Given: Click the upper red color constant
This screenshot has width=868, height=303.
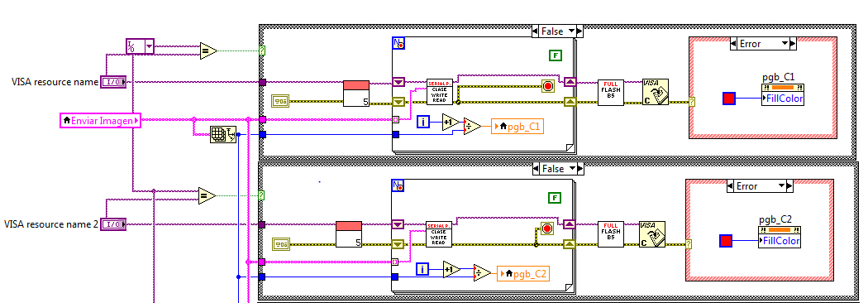Looking at the screenshot, I should point(730,99).
